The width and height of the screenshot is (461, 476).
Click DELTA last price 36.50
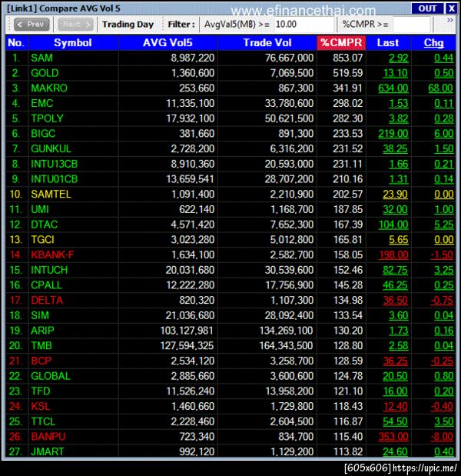click(x=395, y=301)
